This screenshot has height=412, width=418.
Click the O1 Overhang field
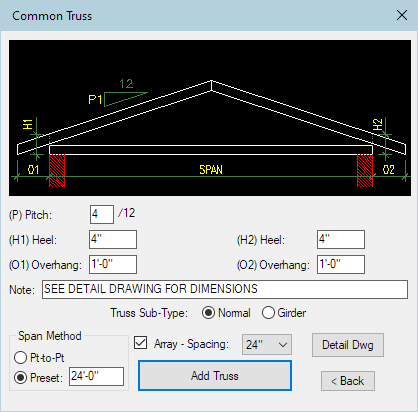pyautogui.click(x=113, y=264)
